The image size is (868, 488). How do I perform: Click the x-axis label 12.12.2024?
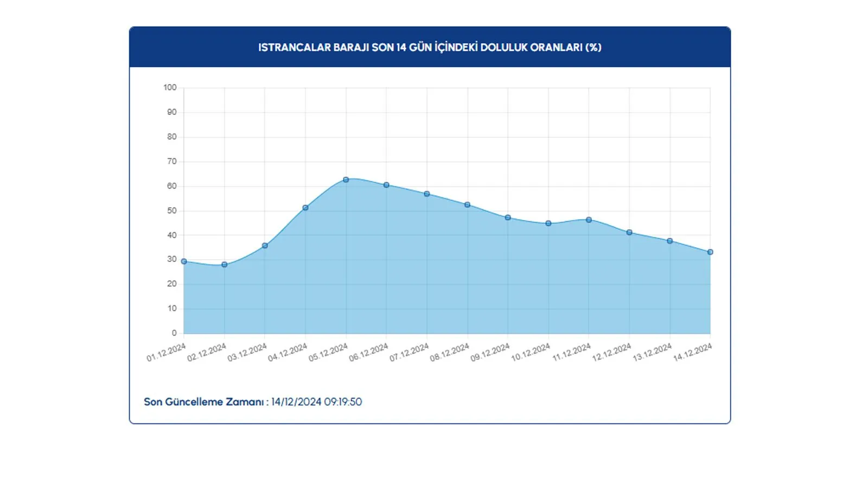[611, 352]
